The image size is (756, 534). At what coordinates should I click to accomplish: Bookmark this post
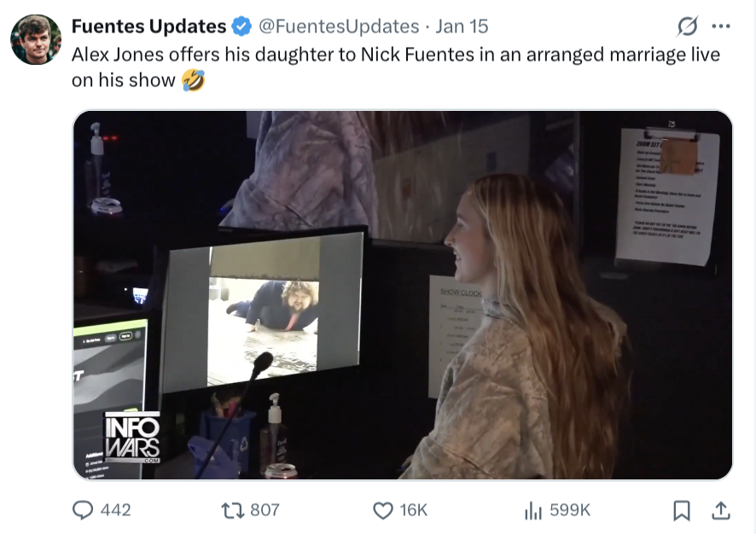point(681,510)
